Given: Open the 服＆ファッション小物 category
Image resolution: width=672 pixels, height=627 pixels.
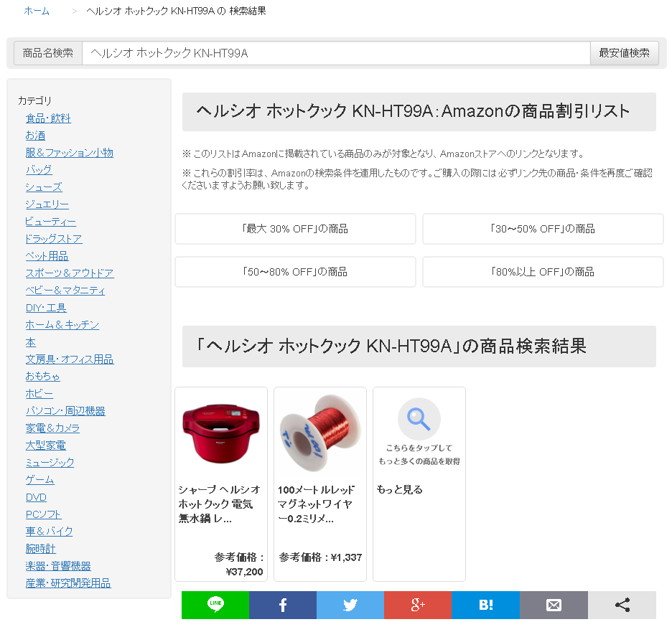Looking at the screenshot, I should pos(70,153).
